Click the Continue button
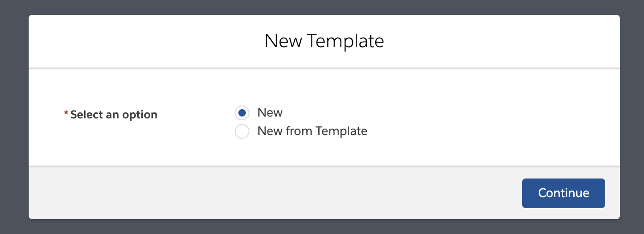 (563, 193)
